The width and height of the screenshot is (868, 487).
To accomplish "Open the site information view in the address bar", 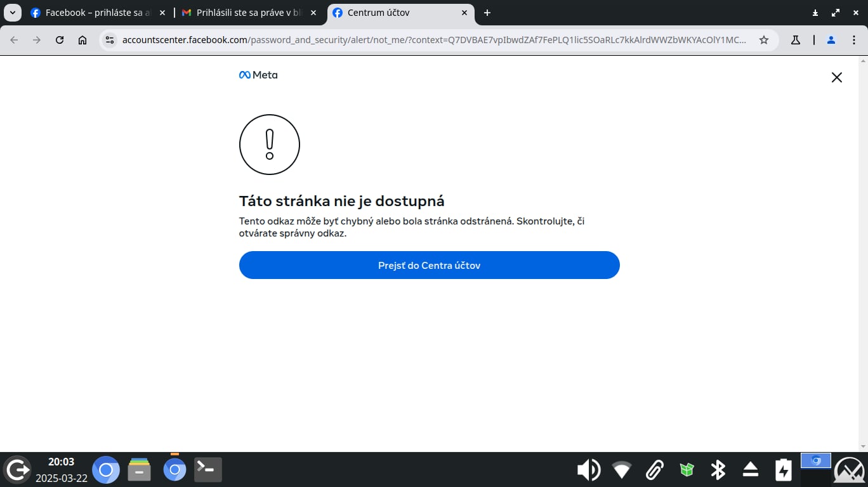I will click(110, 39).
